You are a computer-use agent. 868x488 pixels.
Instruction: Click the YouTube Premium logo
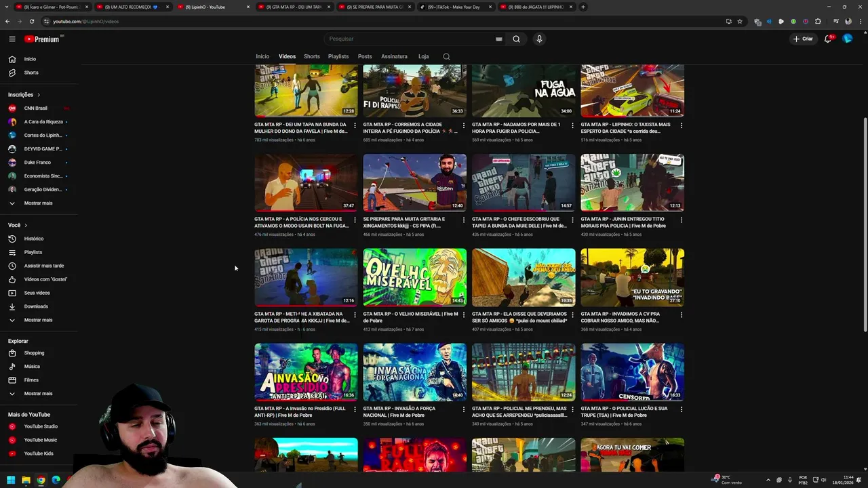pos(43,39)
